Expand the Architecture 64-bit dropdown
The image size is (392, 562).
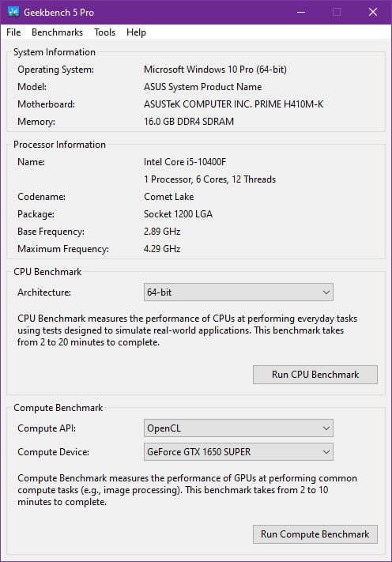click(x=238, y=292)
